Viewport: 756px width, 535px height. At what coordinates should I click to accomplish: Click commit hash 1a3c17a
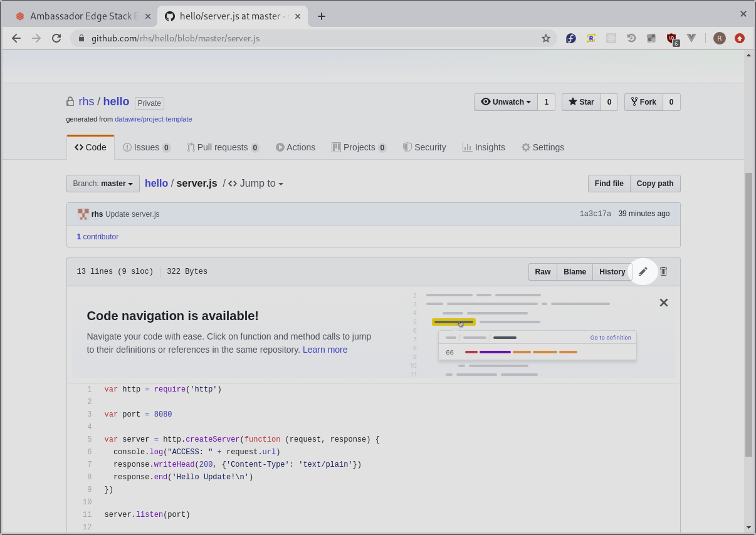click(596, 214)
